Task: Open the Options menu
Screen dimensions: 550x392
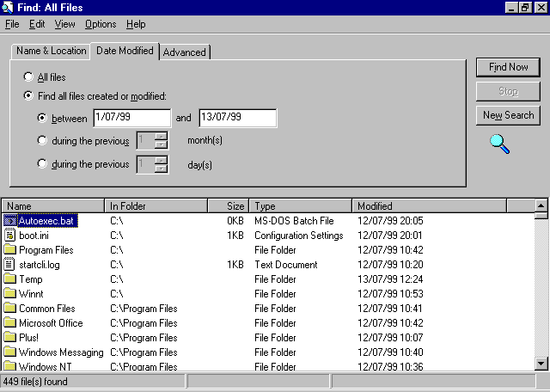Action: point(101,24)
